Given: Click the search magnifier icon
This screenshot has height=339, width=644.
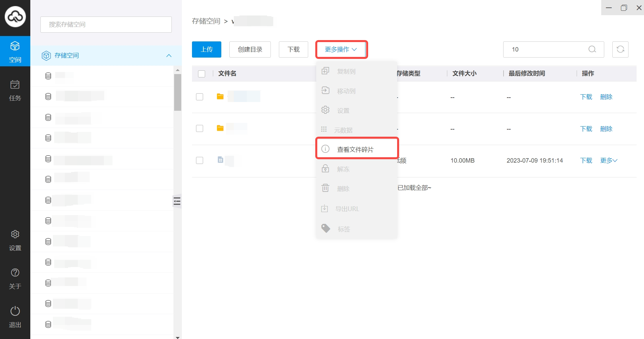Looking at the screenshot, I should click(x=592, y=49).
